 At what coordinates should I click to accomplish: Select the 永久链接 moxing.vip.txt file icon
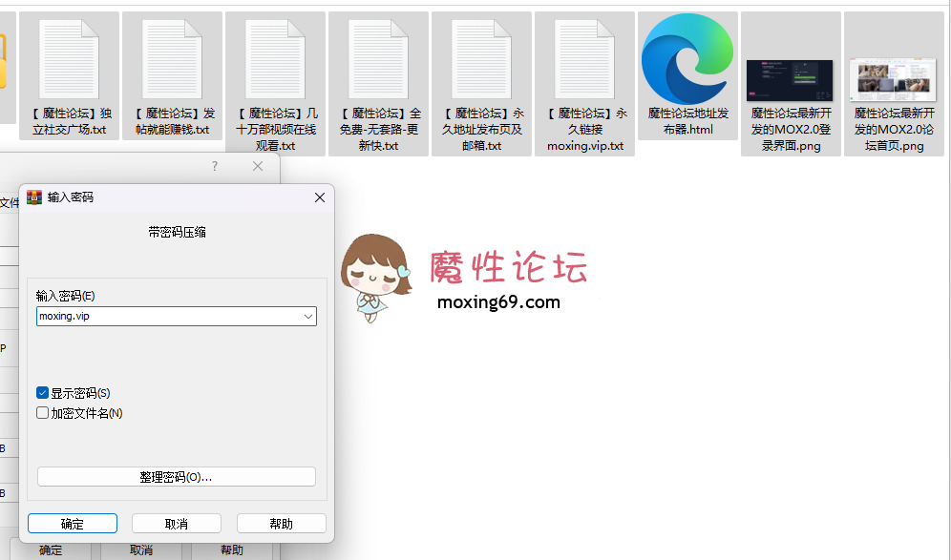coord(584,59)
